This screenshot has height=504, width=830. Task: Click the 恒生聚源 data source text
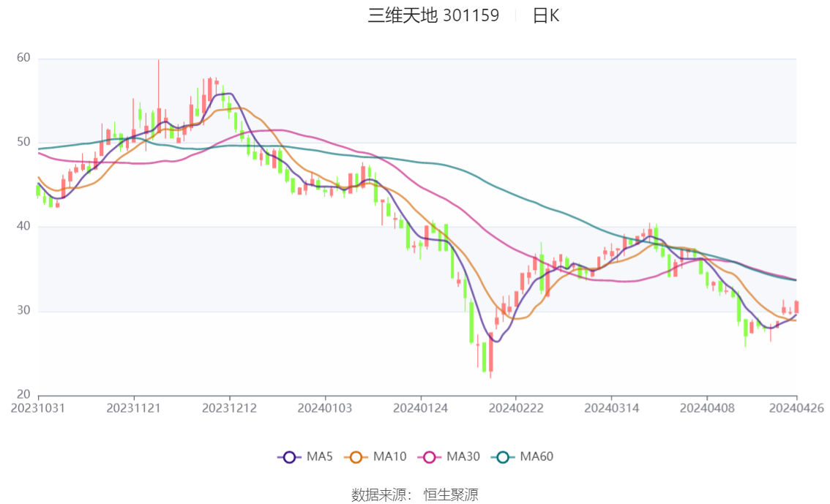[x=451, y=494]
